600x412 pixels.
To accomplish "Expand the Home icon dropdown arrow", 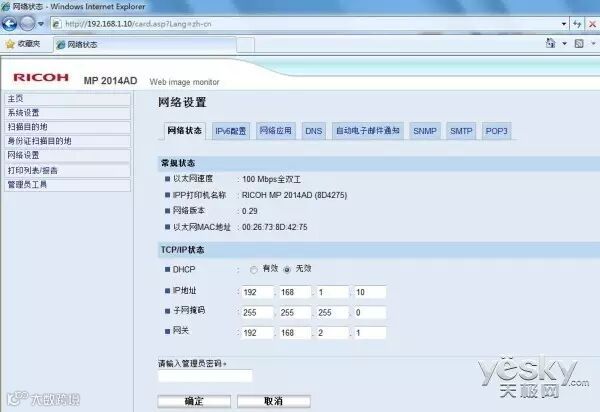I will coord(564,44).
